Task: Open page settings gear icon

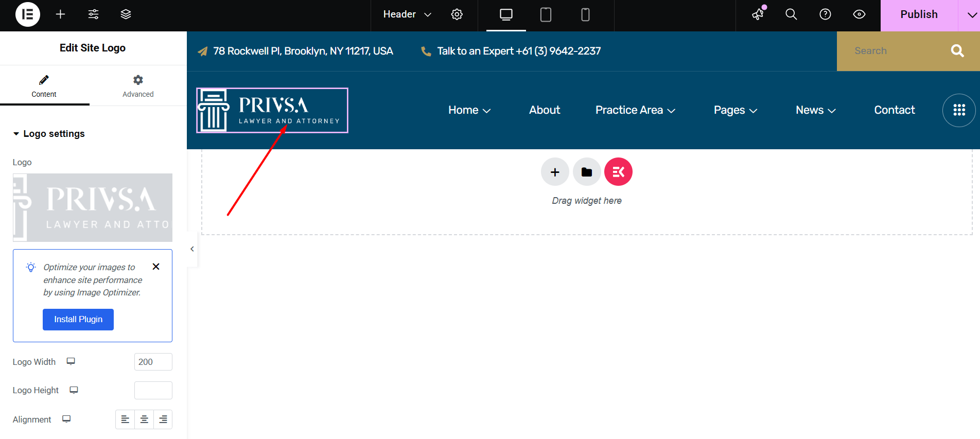Action: coord(457,14)
